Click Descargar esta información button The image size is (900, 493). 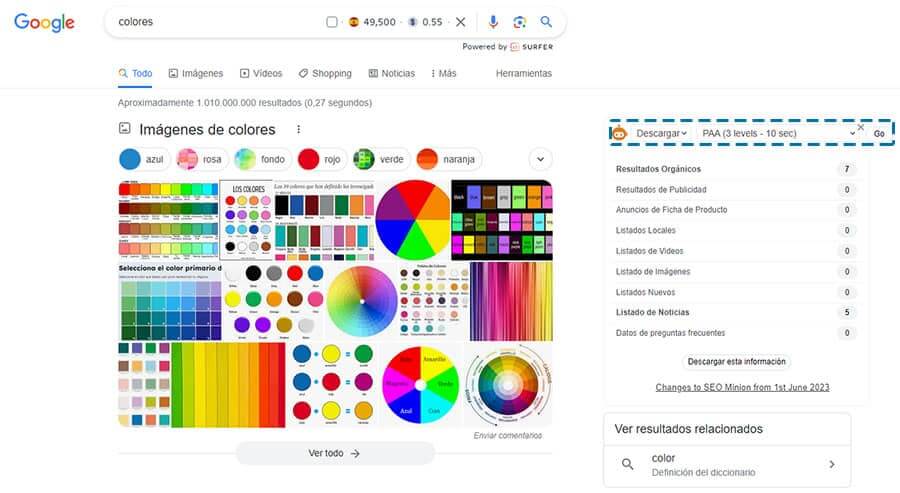tap(736, 362)
